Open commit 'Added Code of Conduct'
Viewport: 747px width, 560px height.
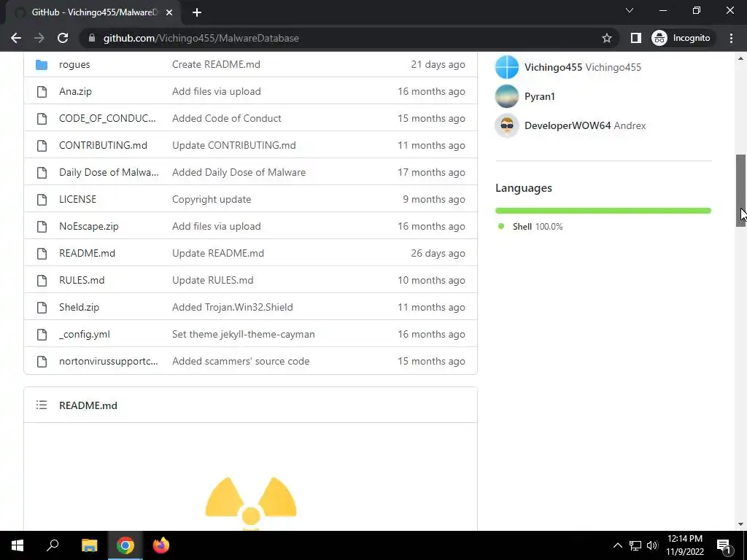(227, 119)
